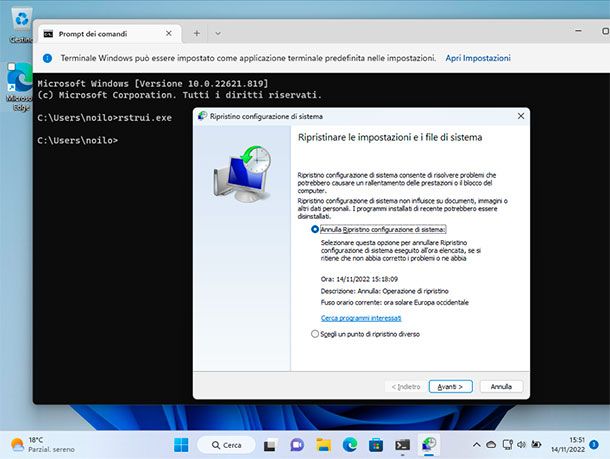Screen dimensions: 610x459
Task: Close the 'Prompt dei comandi' tab
Action: [168, 33]
